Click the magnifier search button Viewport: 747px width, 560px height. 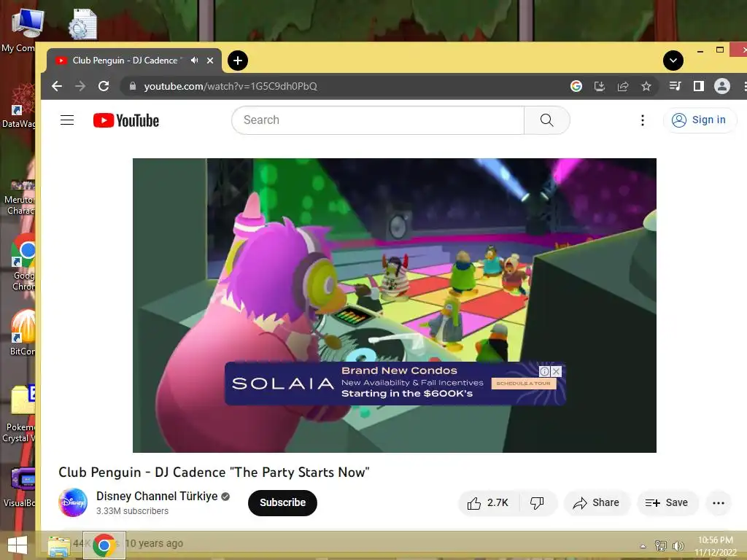(547, 120)
